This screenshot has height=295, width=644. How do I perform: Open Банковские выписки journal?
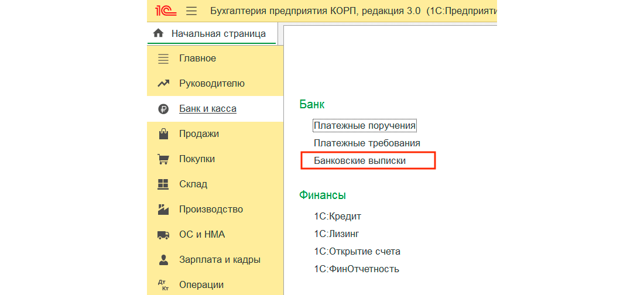(359, 160)
